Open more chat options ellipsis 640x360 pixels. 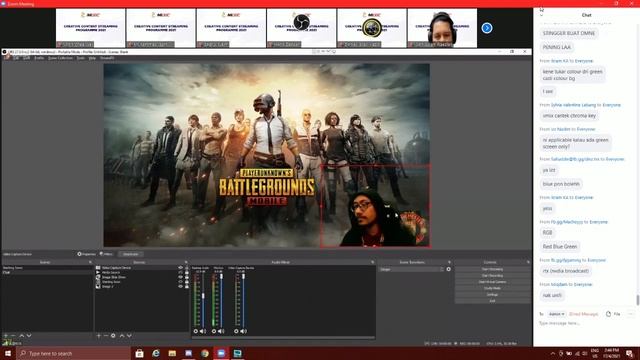click(631, 314)
